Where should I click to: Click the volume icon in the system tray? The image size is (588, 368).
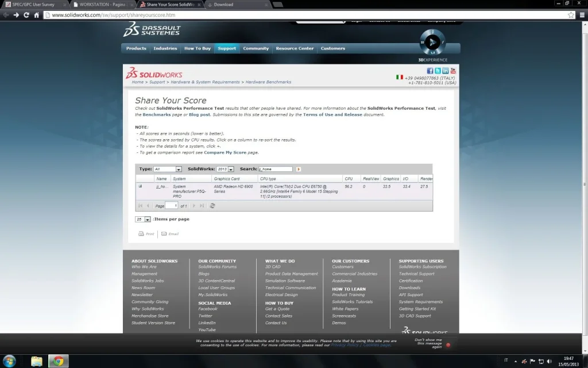point(550,361)
